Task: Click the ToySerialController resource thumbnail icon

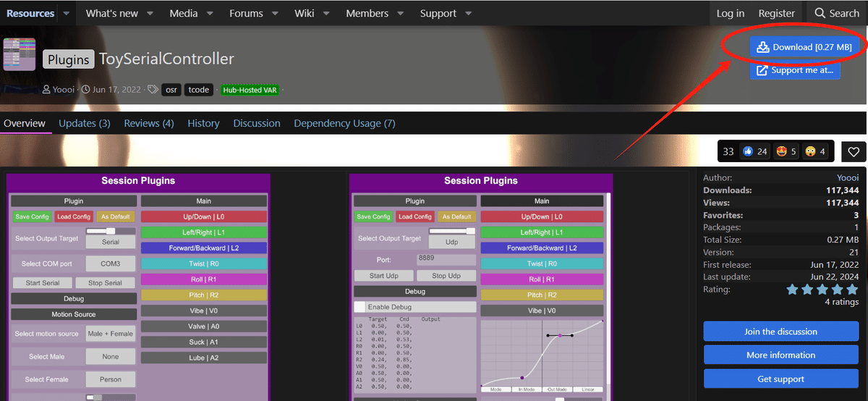Action: tap(20, 55)
